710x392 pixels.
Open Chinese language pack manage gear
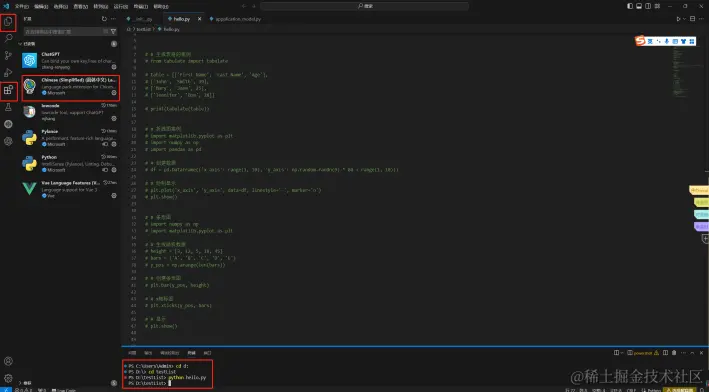(114, 92)
